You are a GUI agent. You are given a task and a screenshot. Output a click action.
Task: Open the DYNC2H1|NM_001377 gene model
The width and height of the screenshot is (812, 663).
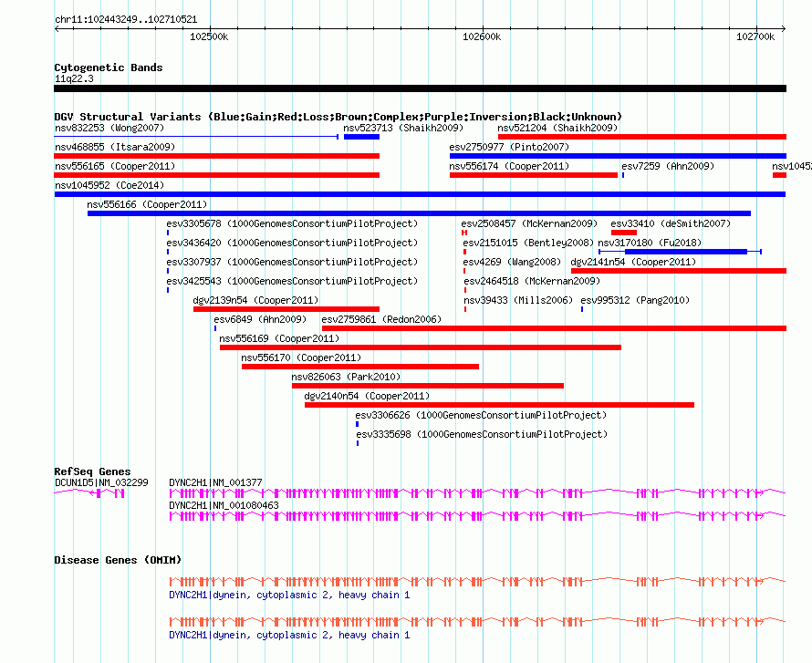(x=477, y=493)
